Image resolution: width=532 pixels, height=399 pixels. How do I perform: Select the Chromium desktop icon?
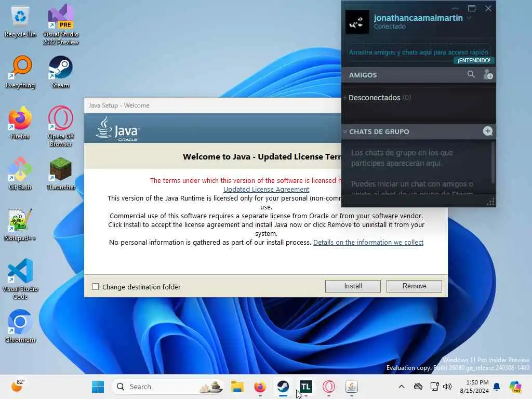[20, 326]
